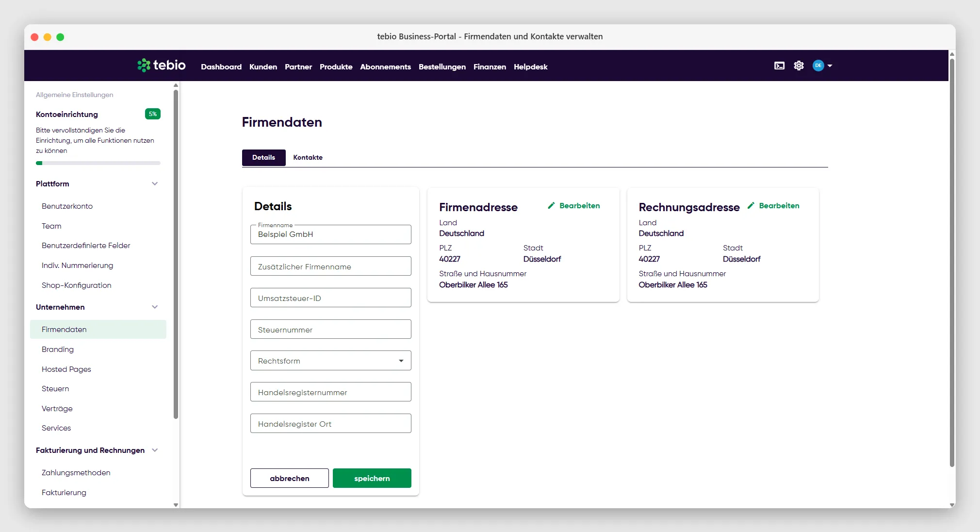The height and width of the screenshot is (532, 980).
Task: Click pencil icon in Firmenadresse card
Action: coord(551,206)
